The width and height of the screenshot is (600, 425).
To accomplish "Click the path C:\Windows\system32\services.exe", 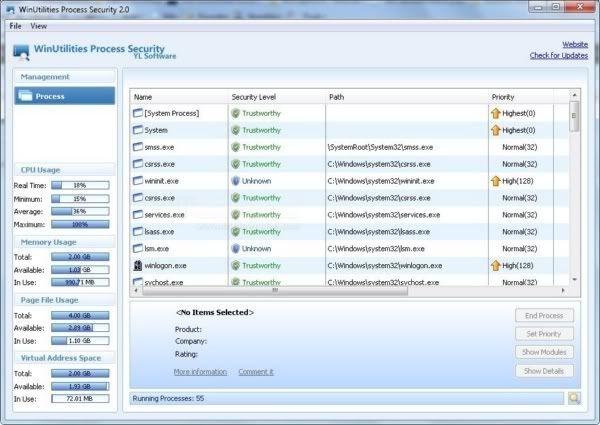I will pyautogui.click(x=384, y=215).
